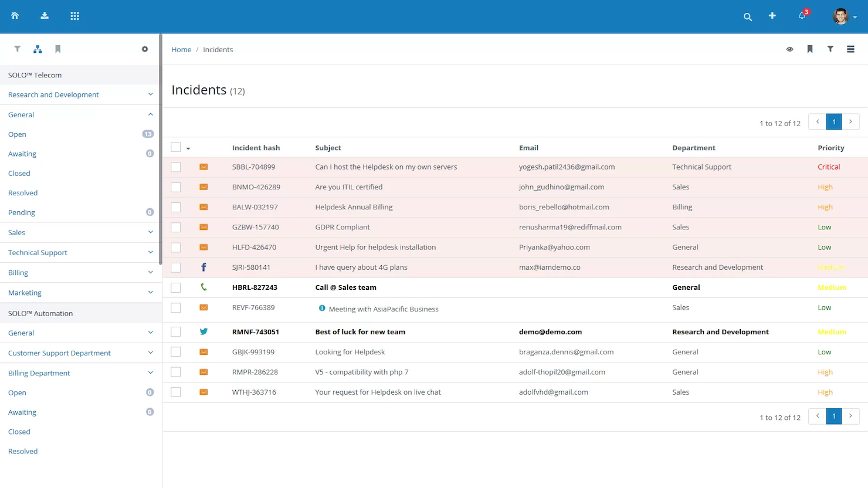Switch to the bookmarks tab in the sidebar
The height and width of the screenshot is (488, 868).
click(57, 49)
